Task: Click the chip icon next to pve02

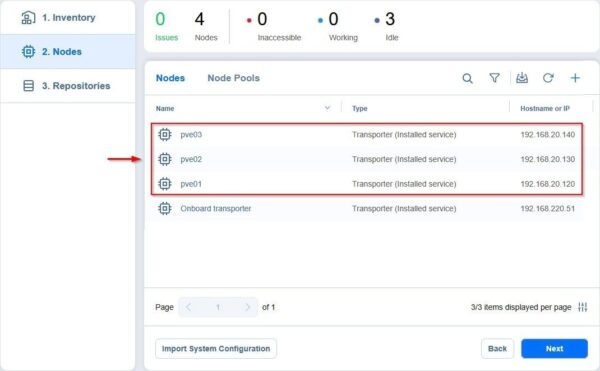Action: click(165, 159)
